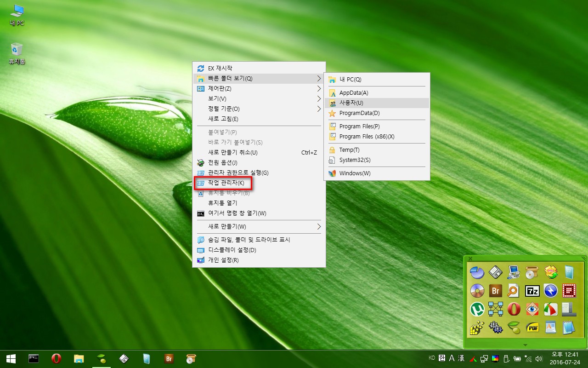Choose 새로 고침(E) from context menu
This screenshot has height=368, width=588.
pyautogui.click(x=259, y=119)
